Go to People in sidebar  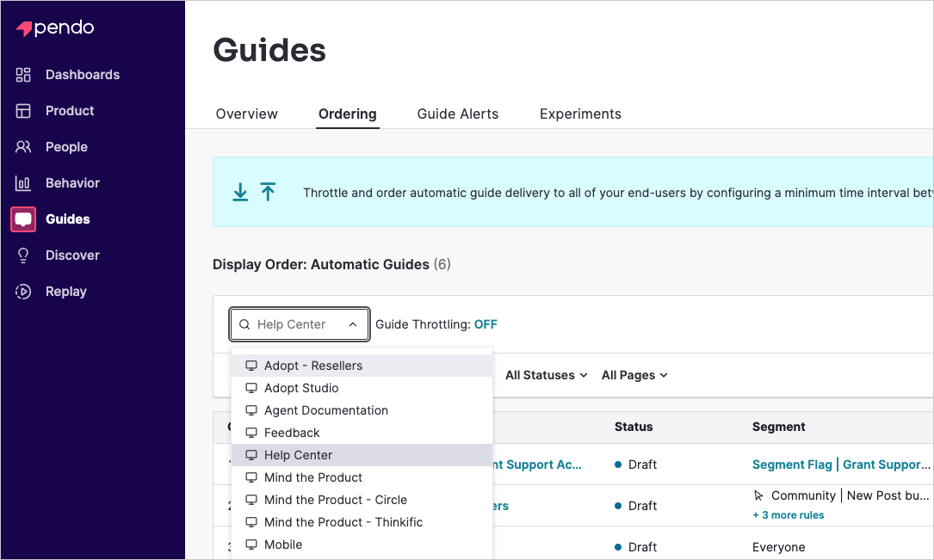pyautogui.click(x=67, y=147)
